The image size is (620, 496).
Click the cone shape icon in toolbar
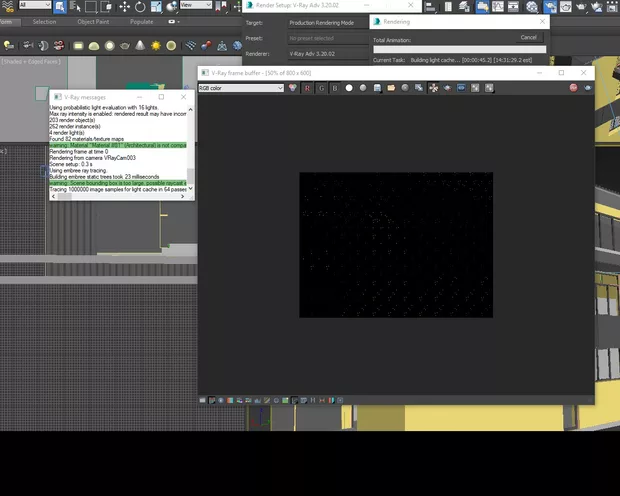tap(140, 46)
